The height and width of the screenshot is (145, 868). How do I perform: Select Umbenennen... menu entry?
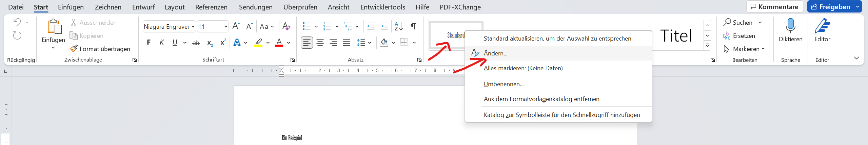pyautogui.click(x=558, y=84)
